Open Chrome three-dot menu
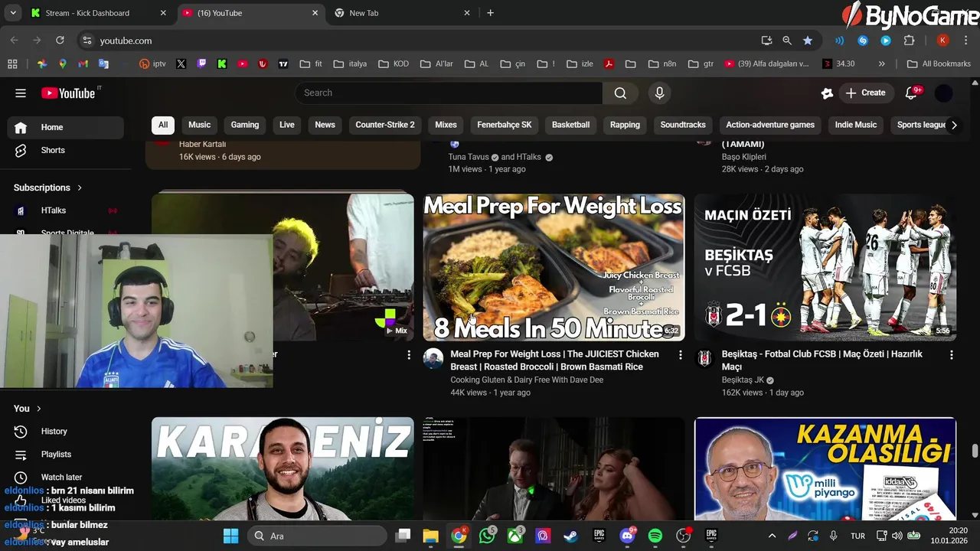Image resolution: width=980 pixels, height=551 pixels. pos(966,41)
